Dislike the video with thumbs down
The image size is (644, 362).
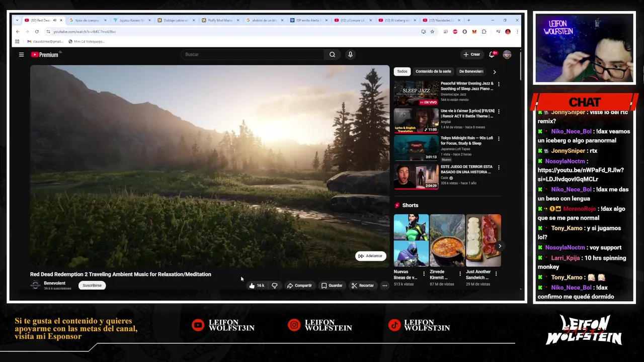[x=275, y=286]
